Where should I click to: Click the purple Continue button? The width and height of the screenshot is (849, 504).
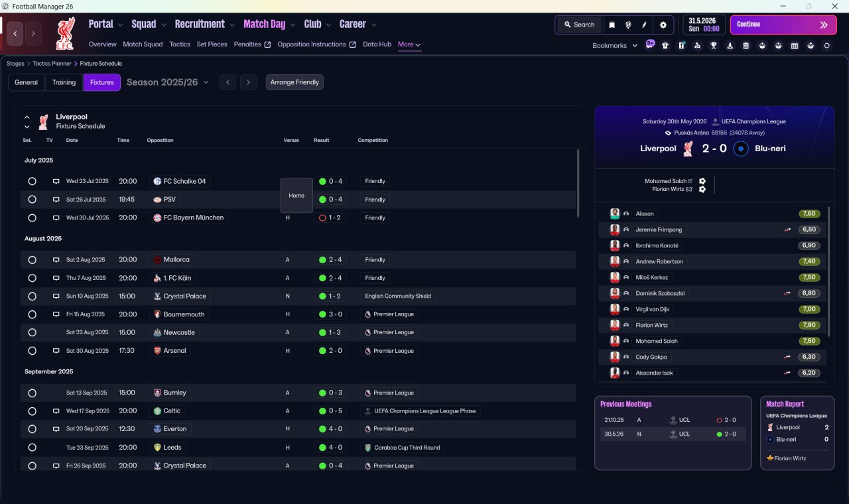[783, 25]
